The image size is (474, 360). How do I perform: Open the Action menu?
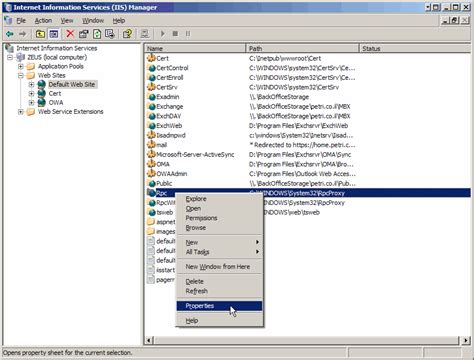[x=43, y=21]
